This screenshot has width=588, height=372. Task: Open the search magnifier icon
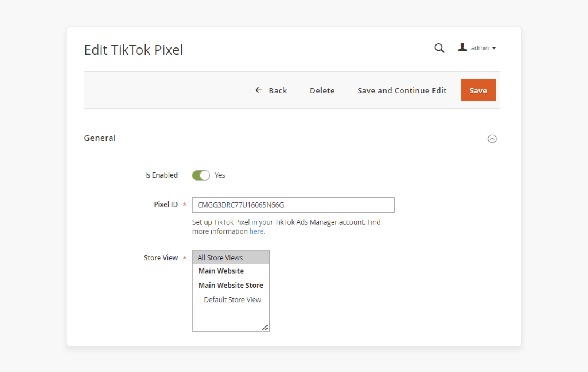pyautogui.click(x=439, y=48)
